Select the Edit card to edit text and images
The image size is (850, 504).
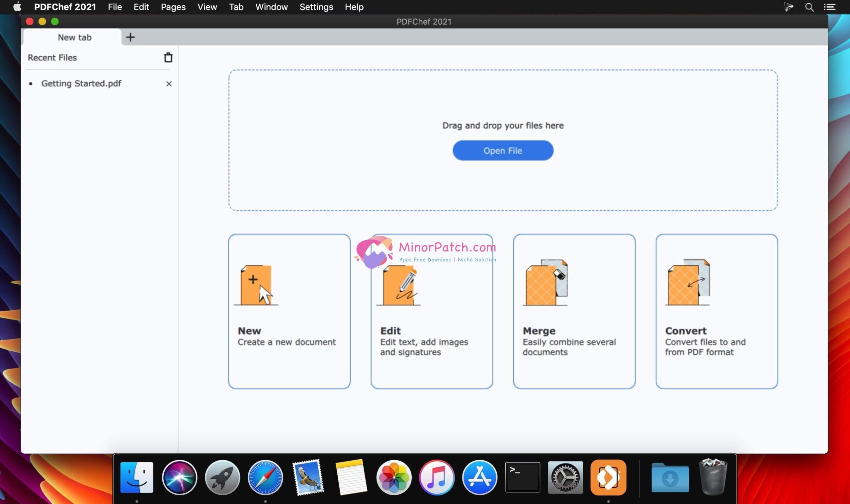click(x=431, y=313)
